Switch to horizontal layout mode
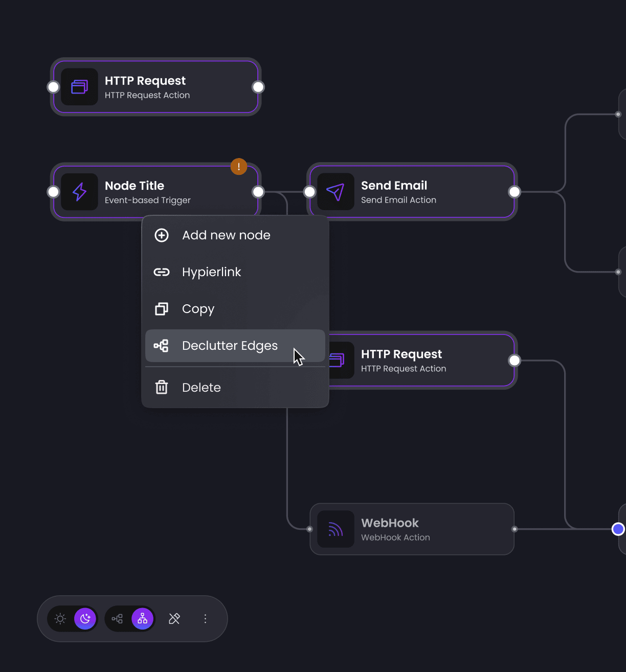Screen dimensions: 626x672 coord(117,618)
